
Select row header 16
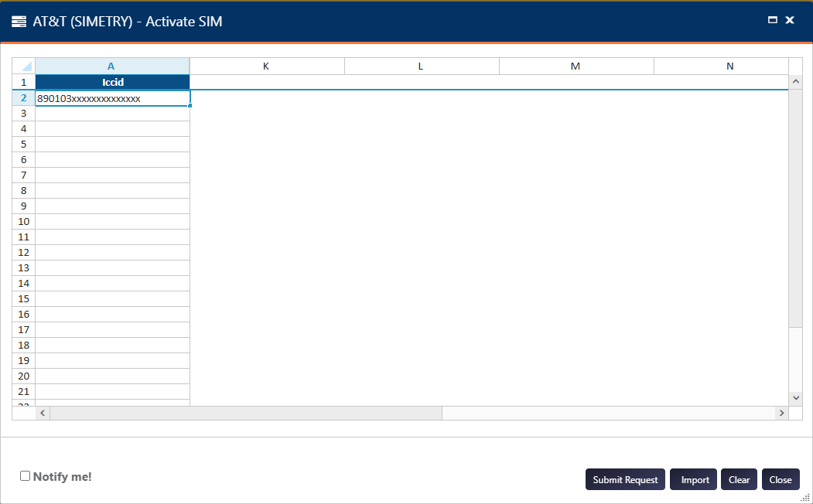[24, 315]
